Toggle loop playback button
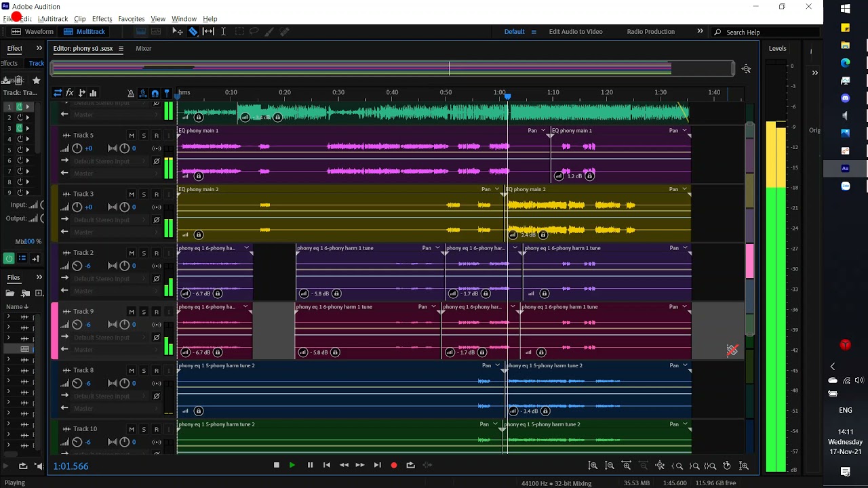The image size is (868, 488). tap(410, 465)
